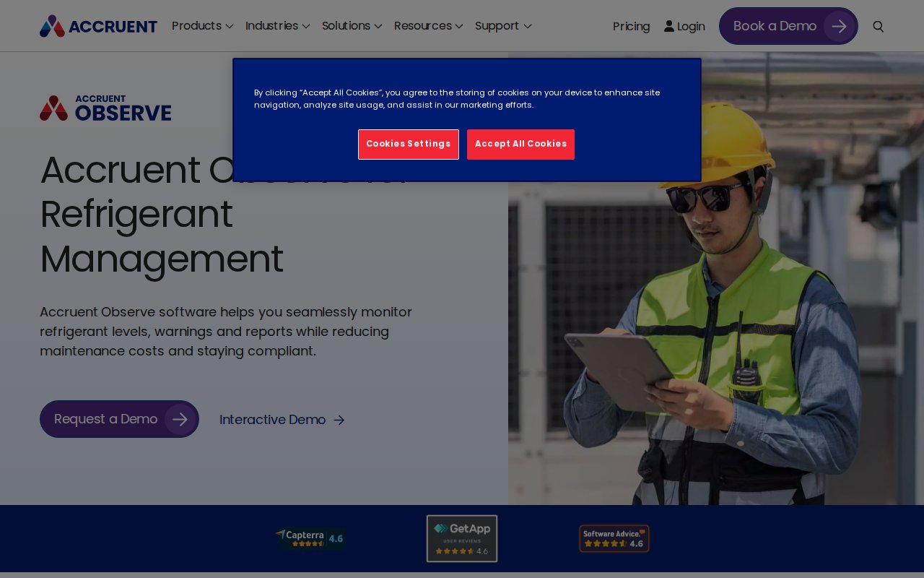Expand the Resources navigation menu
The height and width of the screenshot is (578, 924).
click(428, 26)
